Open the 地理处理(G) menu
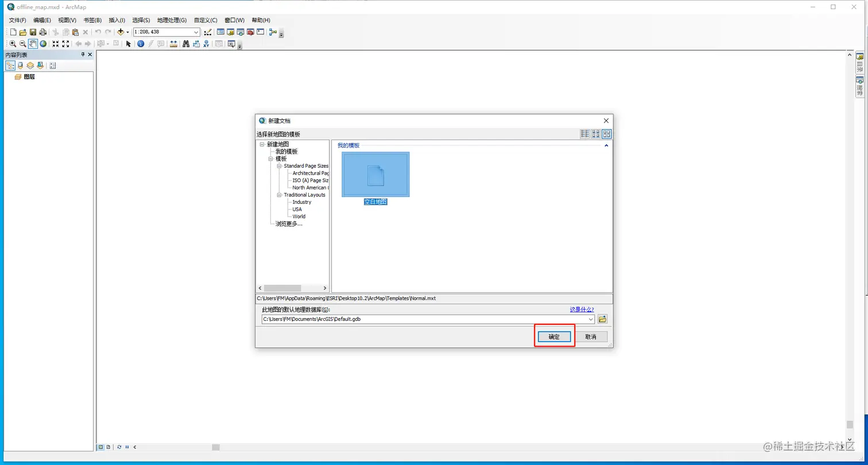868x465 pixels. (172, 20)
